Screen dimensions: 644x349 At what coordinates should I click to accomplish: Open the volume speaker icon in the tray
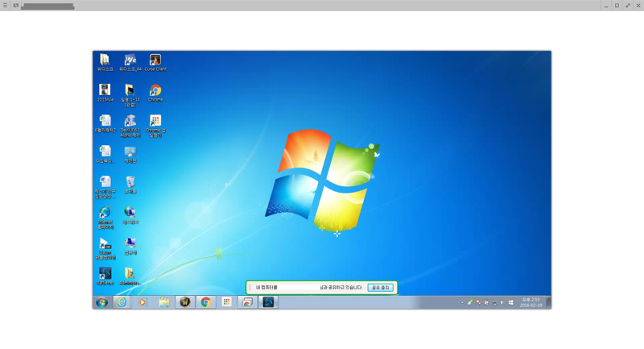click(x=502, y=303)
